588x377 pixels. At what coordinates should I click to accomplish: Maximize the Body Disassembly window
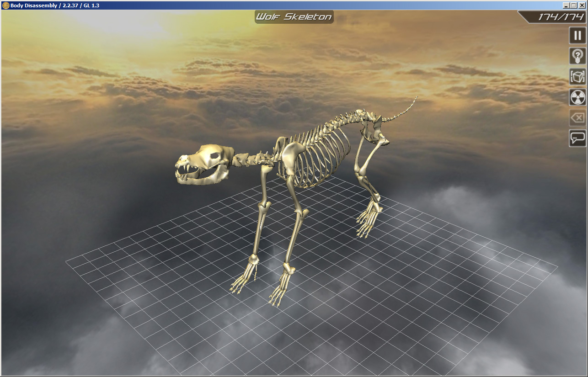click(x=574, y=5)
